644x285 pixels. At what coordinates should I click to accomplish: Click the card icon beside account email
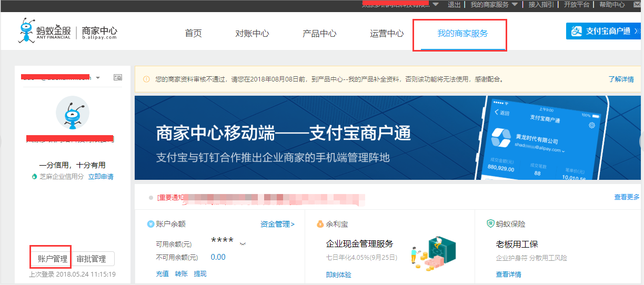coord(118,77)
